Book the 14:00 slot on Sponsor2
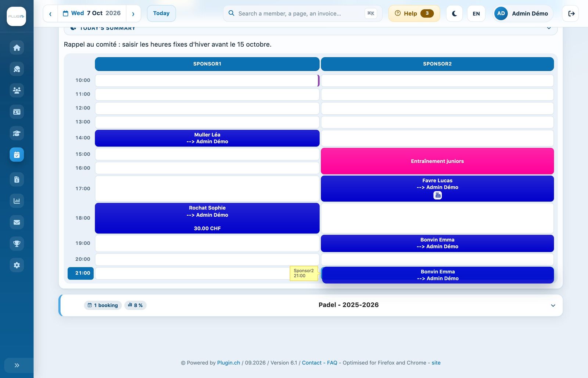The image size is (588, 378). click(437, 138)
